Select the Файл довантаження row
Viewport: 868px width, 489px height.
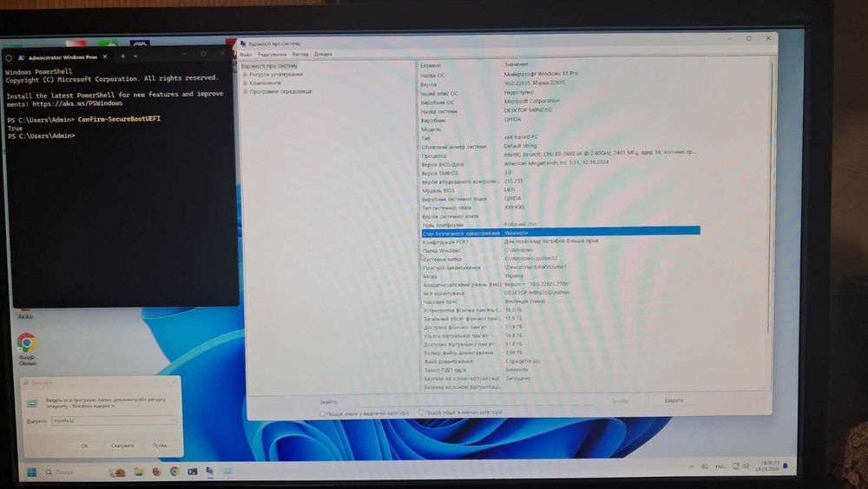point(560,361)
